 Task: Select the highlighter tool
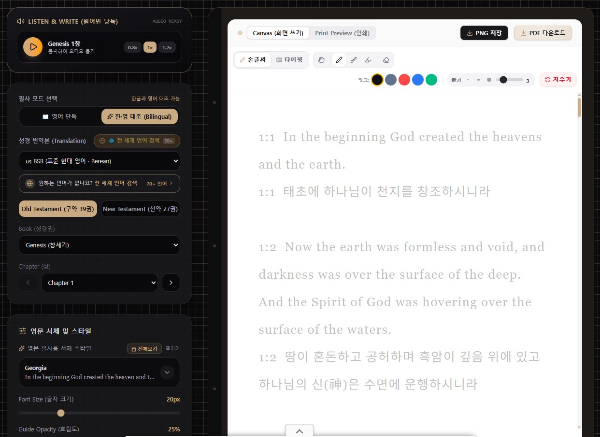pos(368,60)
